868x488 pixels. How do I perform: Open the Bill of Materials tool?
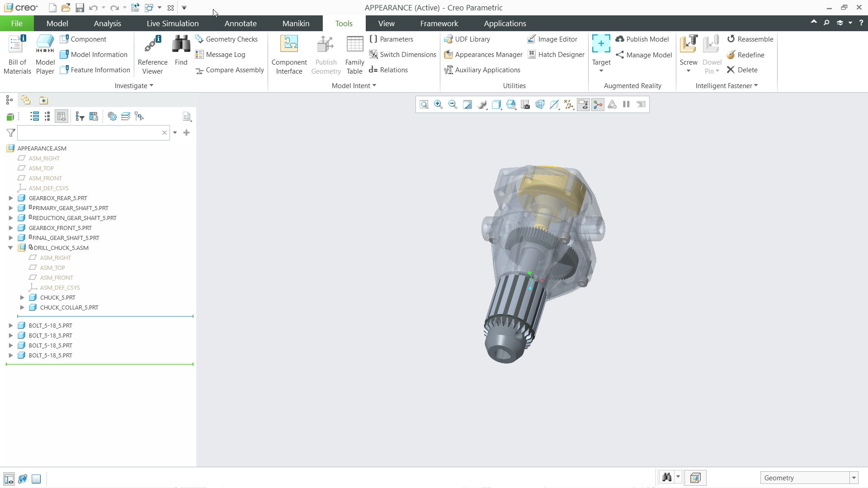pos(17,55)
